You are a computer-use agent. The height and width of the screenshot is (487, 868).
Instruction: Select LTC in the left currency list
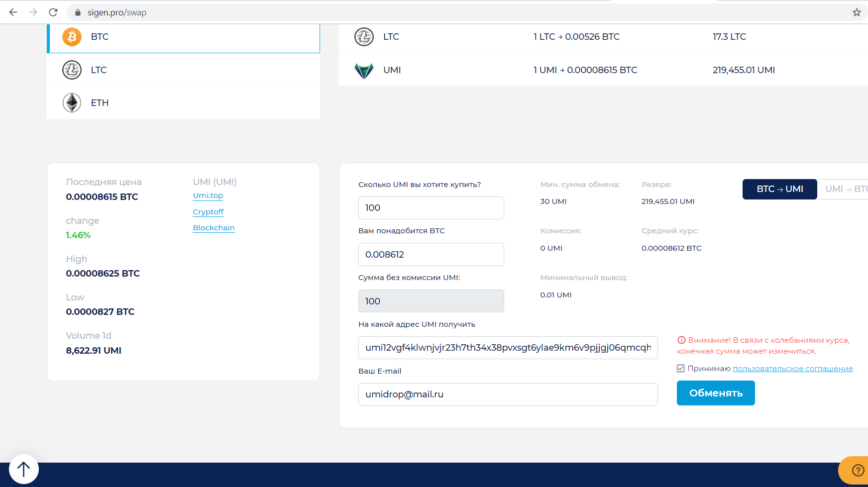click(184, 70)
